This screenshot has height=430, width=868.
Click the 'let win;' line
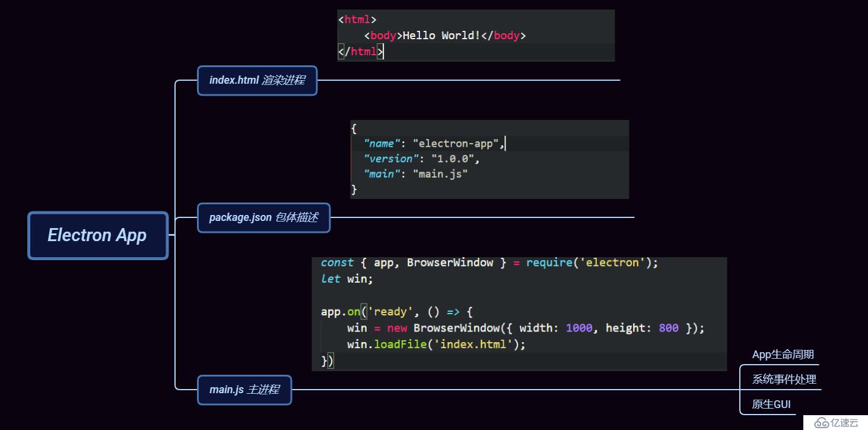coord(347,279)
